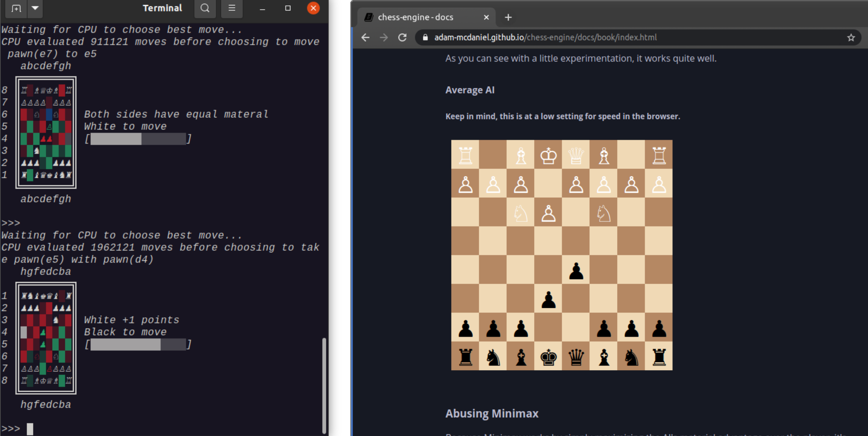Select the white rook in top-right corner
This screenshot has width=868, height=436.
click(659, 156)
